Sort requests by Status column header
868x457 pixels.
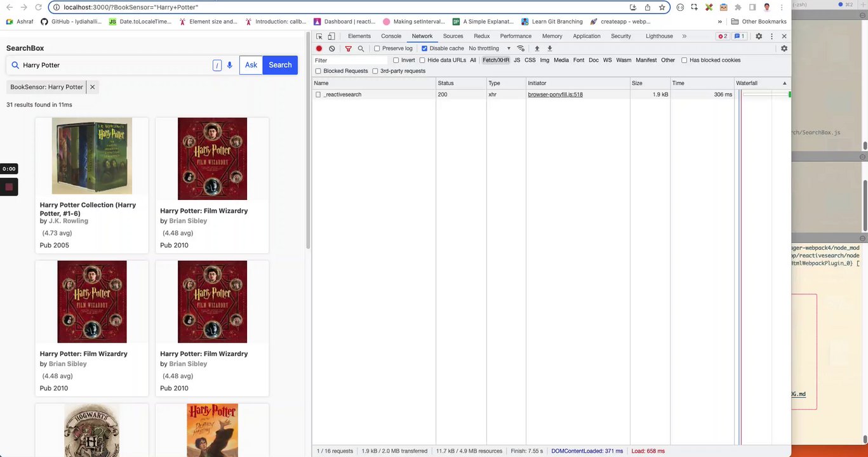(461, 83)
